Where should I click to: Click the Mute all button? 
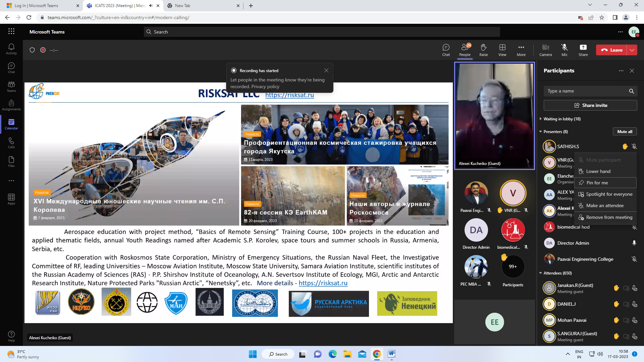click(625, 132)
